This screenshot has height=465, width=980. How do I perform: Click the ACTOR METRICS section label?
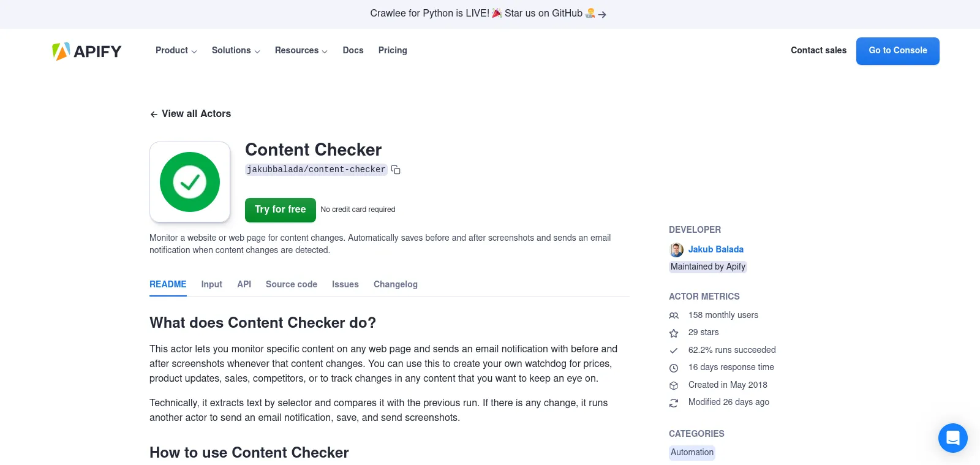[704, 297]
